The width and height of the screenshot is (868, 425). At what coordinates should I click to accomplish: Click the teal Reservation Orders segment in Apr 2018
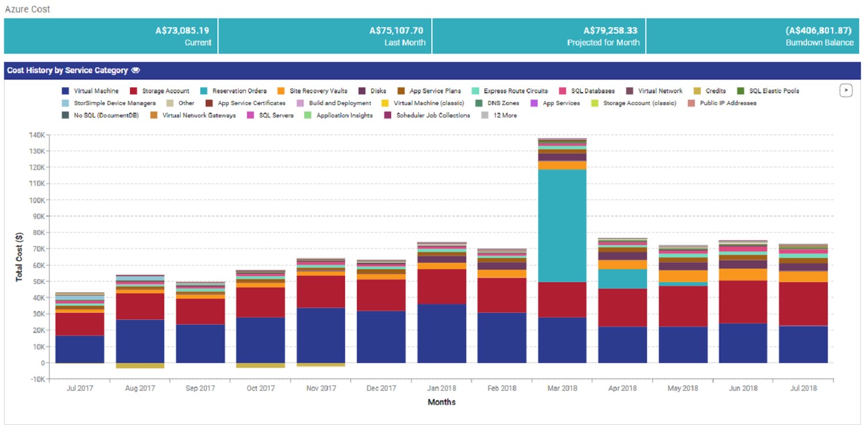[x=622, y=279]
